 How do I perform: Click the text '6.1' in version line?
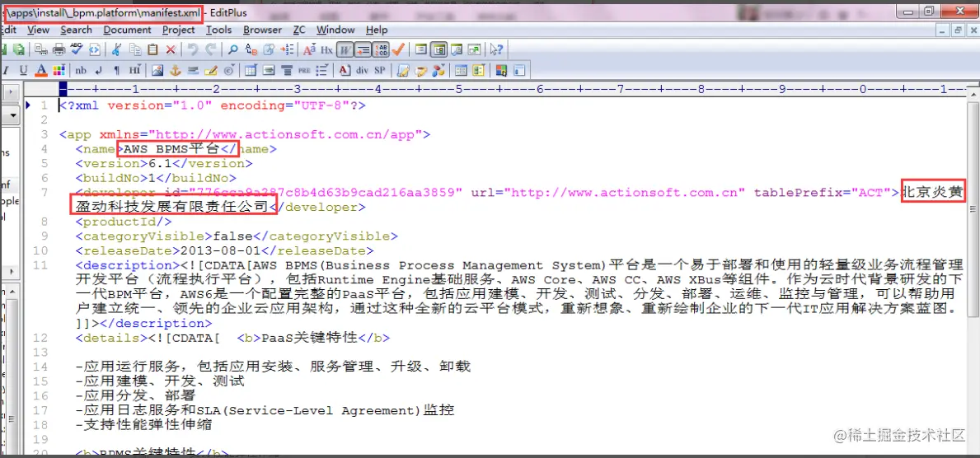pyautogui.click(x=158, y=164)
